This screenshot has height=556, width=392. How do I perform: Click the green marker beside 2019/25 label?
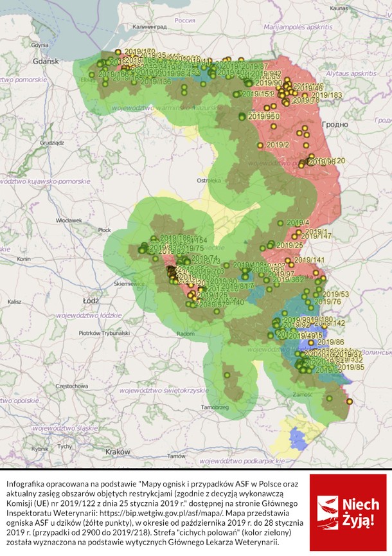point(271,244)
